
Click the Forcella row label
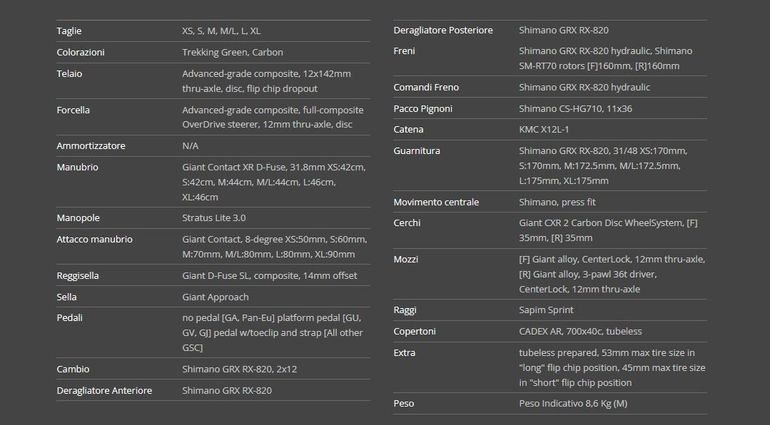(x=73, y=110)
